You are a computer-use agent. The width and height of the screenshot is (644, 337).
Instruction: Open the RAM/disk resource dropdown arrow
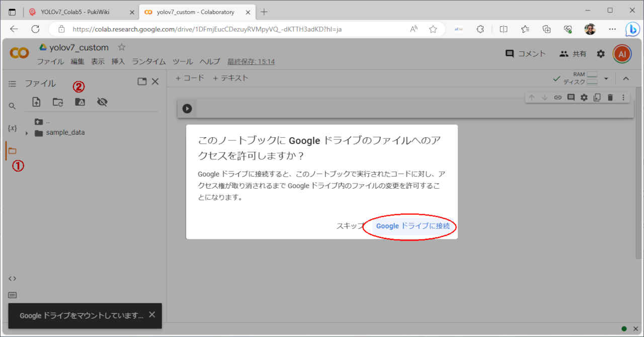[x=606, y=78]
